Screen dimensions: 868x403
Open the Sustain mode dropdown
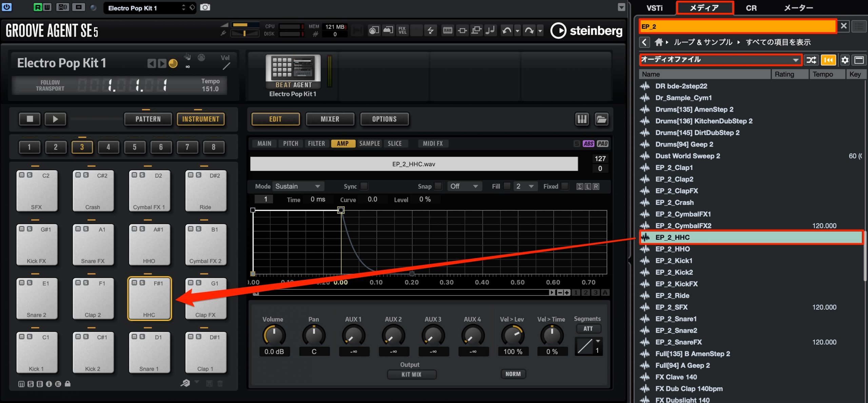coord(298,186)
